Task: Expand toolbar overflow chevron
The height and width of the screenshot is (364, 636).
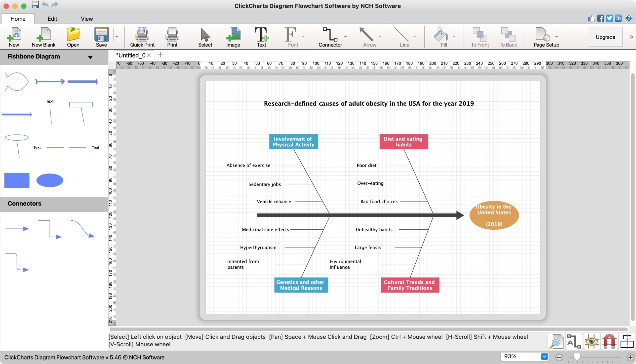Action: (x=631, y=37)
